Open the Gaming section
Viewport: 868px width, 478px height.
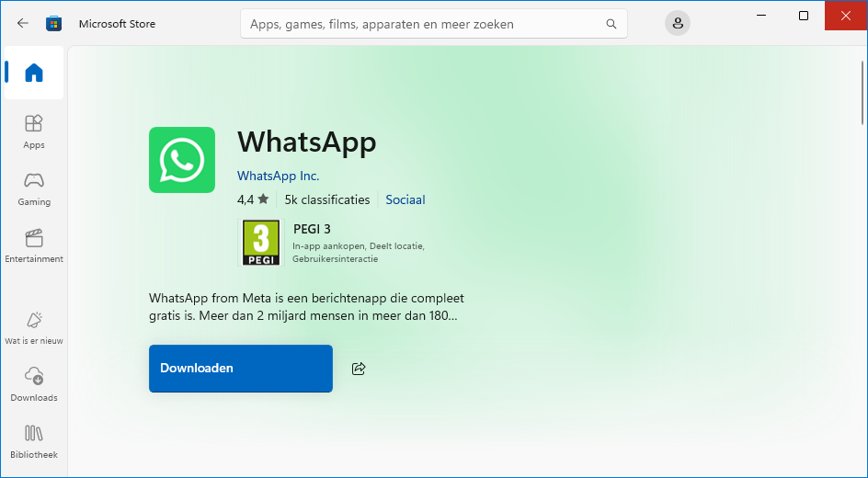(34, 189)
